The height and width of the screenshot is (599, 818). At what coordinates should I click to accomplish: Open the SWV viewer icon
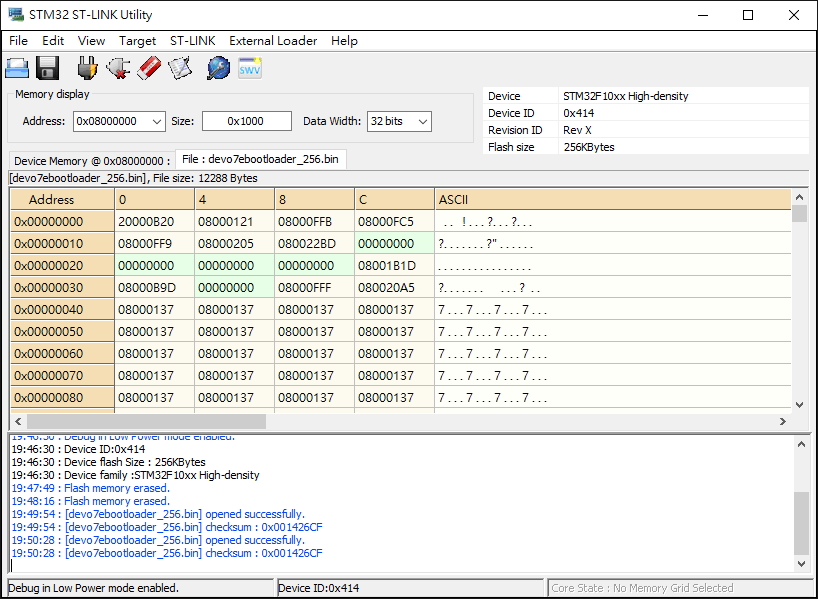point(250,68)
